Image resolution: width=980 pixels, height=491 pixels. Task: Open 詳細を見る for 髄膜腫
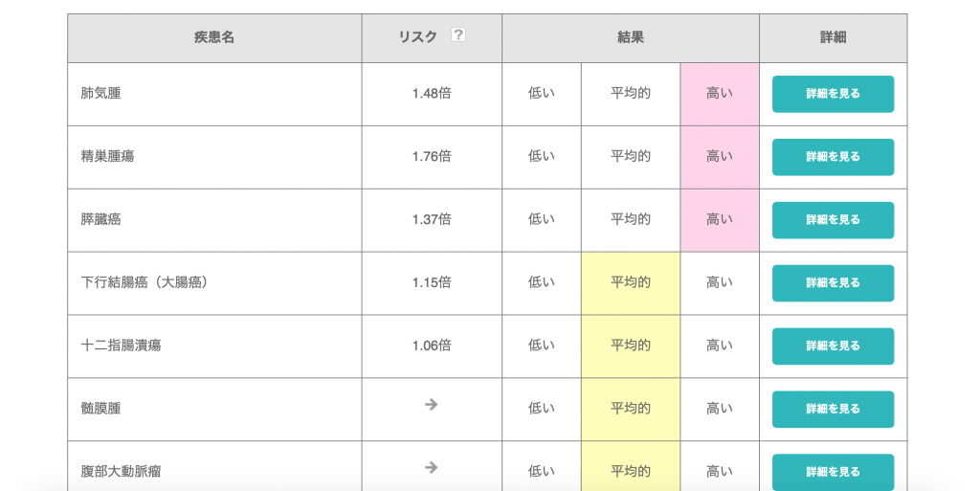click(833, 409)
